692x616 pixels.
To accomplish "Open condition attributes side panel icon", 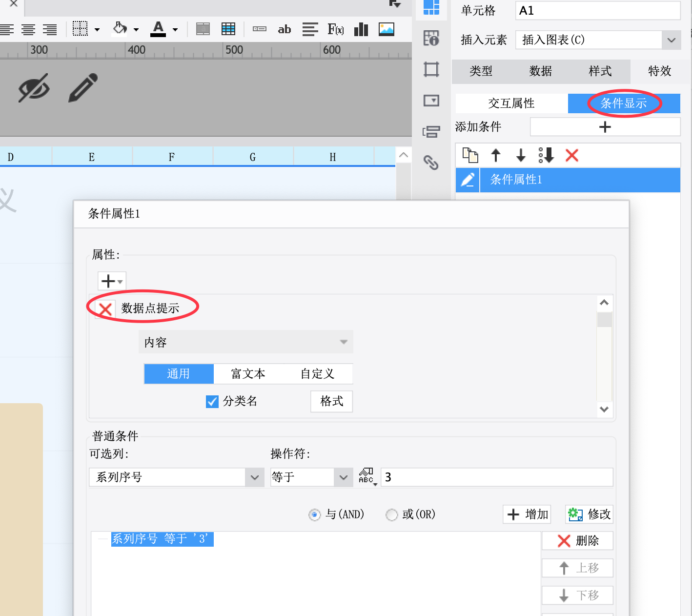I will (431, 132).
